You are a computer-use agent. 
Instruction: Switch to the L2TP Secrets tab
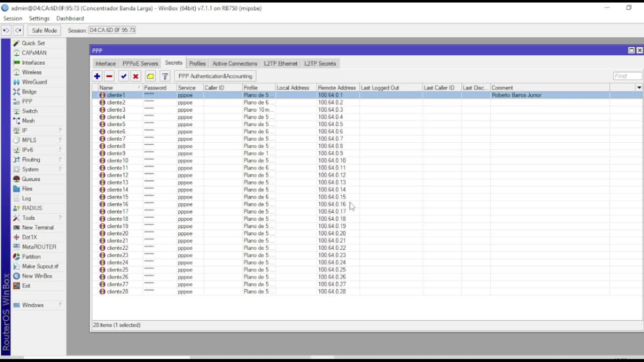pyautogui.click(x=320, y=63)
